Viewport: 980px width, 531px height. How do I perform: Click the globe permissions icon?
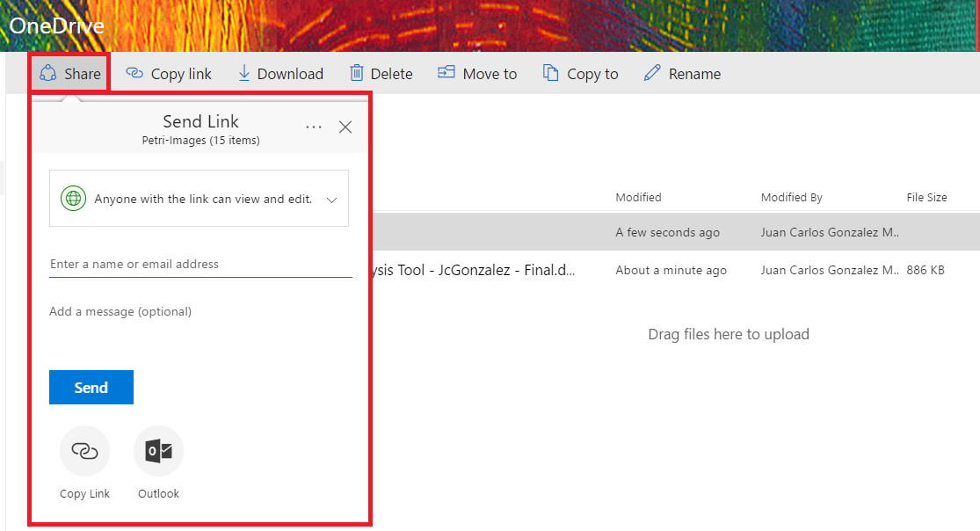click(73, 197)
